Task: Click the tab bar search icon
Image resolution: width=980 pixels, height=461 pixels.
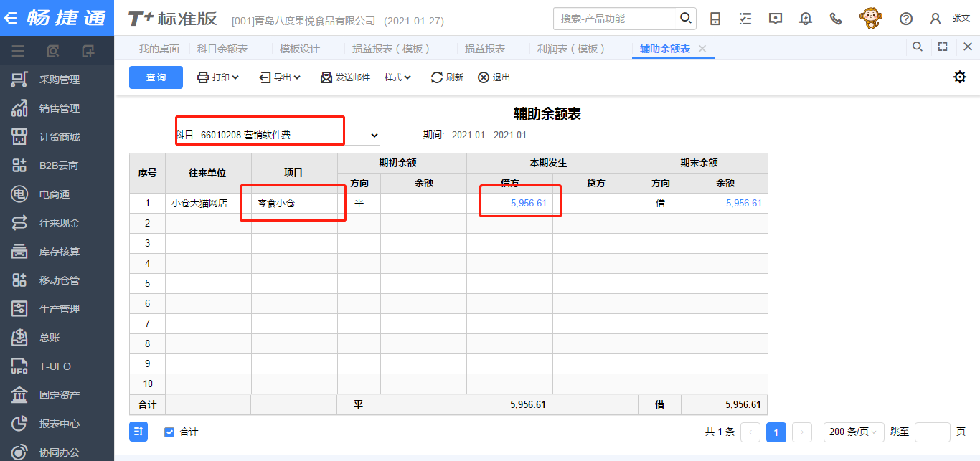Action: tap(917, 47)
